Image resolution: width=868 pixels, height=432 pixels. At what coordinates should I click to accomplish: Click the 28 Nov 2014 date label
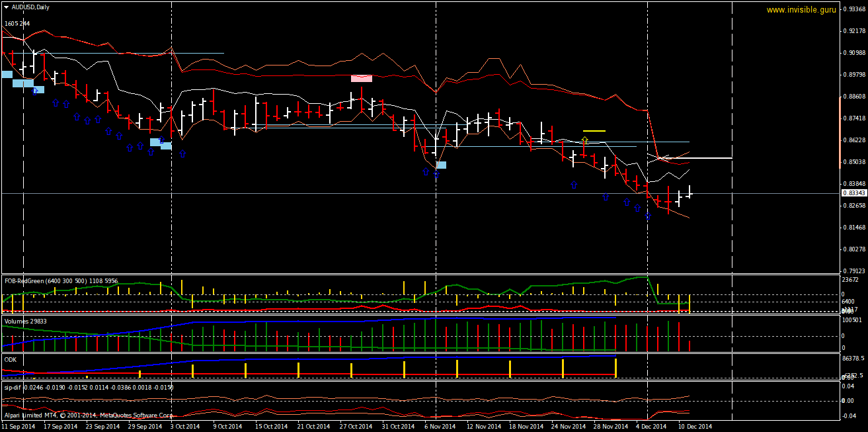tap(610, 427)
